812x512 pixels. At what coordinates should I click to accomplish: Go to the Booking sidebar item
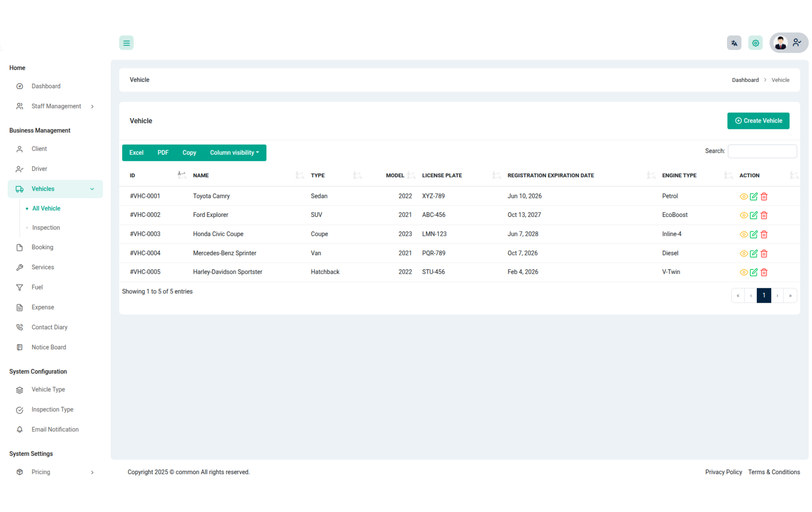tap(42, 248)
